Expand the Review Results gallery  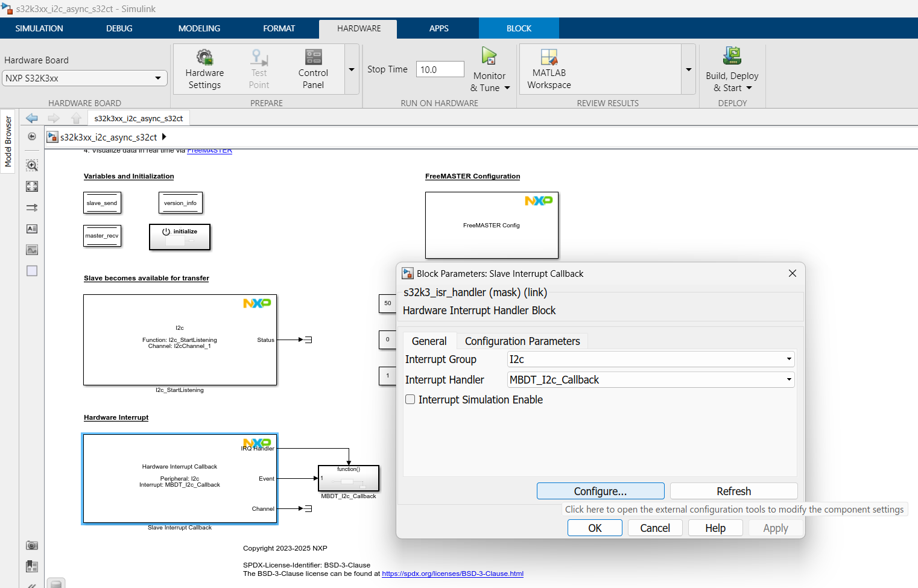[x=688, y=69]
